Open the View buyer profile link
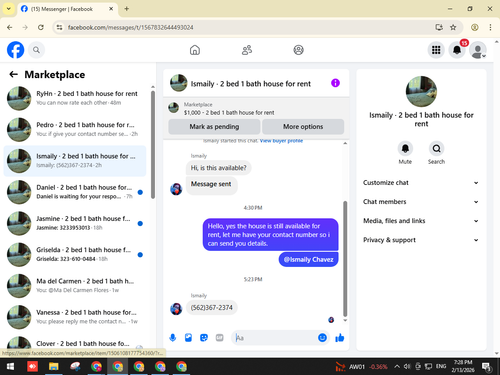This screenshot has height=375, width=500. [x=281, y=141]
